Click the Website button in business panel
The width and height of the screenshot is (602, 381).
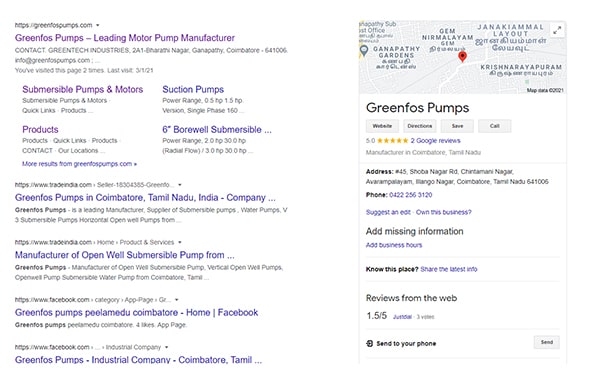click(382, 126)
